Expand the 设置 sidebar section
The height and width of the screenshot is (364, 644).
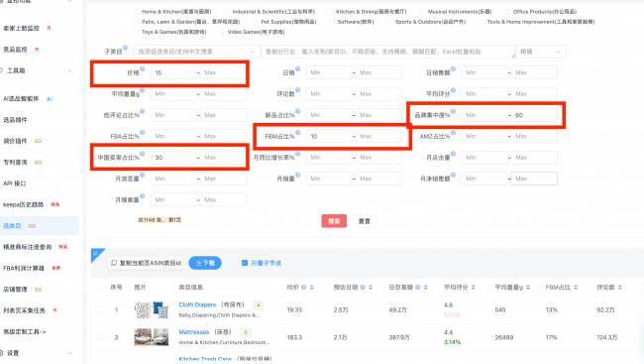click(69, 353)
